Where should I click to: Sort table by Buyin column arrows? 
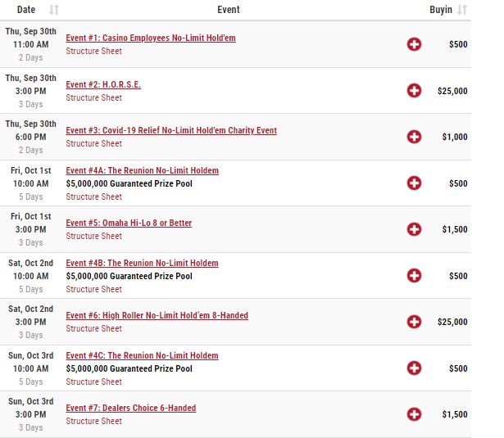pos(462,10)
